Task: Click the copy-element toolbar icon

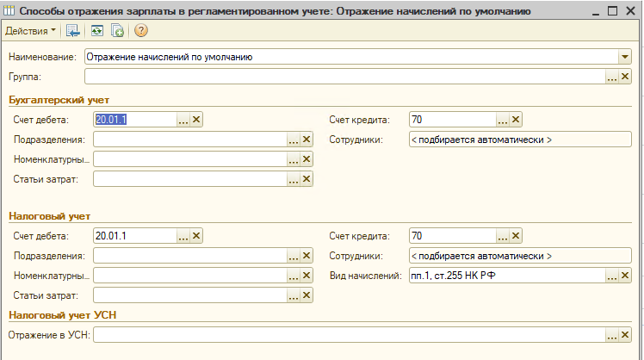Action: [117, 30]
